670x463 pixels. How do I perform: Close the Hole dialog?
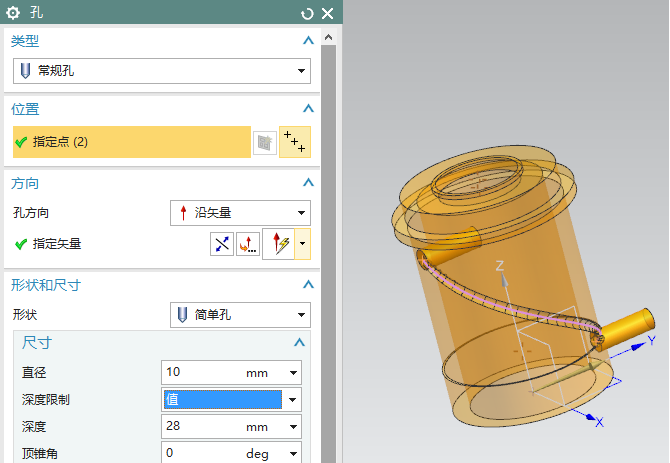pos(327,14)
